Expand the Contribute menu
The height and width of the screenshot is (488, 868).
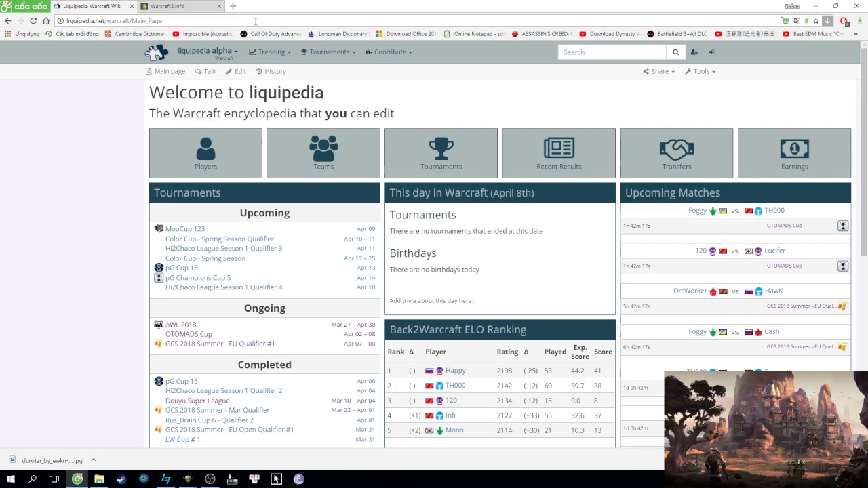click(x=389, y=52)
